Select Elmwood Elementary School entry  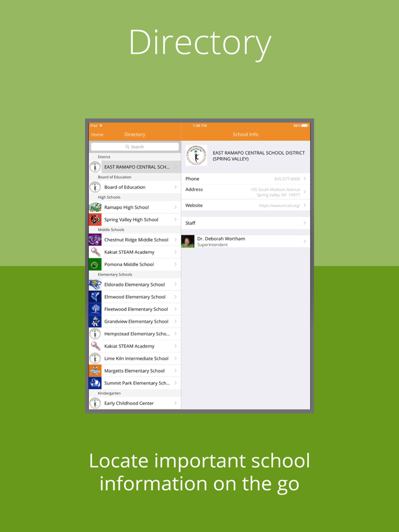pyautogui.click(x=135, y=297)
